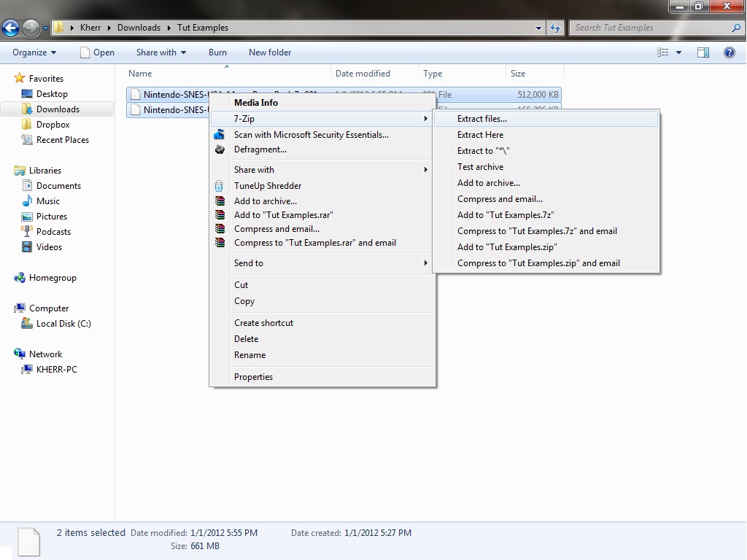Image resolution: width=747 pixels, height=560 pixels.
Task: Toggle the preview pane icon
Action: pyautogui.click(x=703, y=52)
